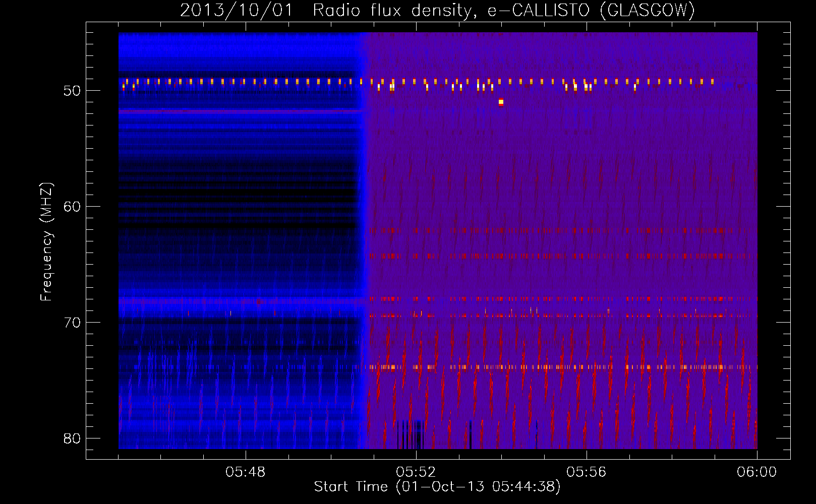Click the '70' frequency tick label

(72, 323)
